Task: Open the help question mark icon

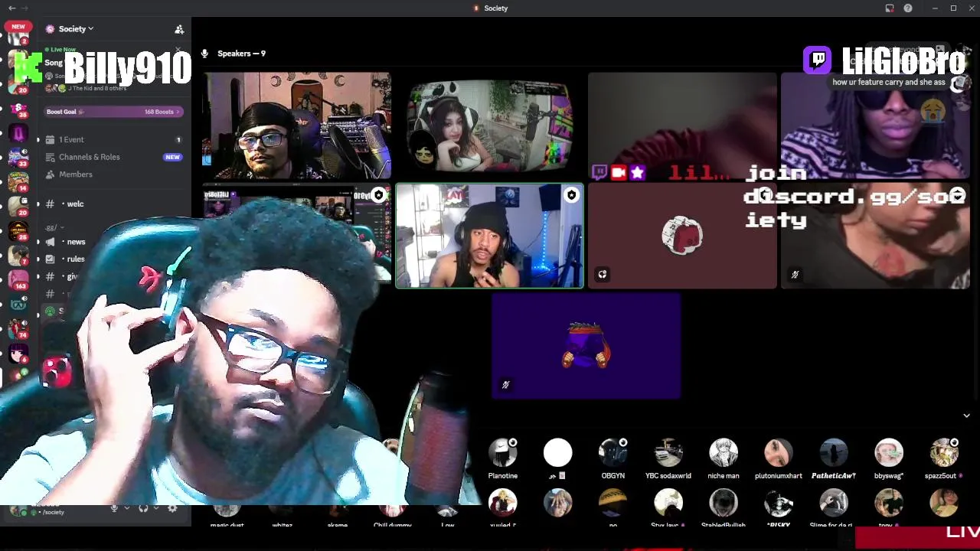Action: point(908,8)
